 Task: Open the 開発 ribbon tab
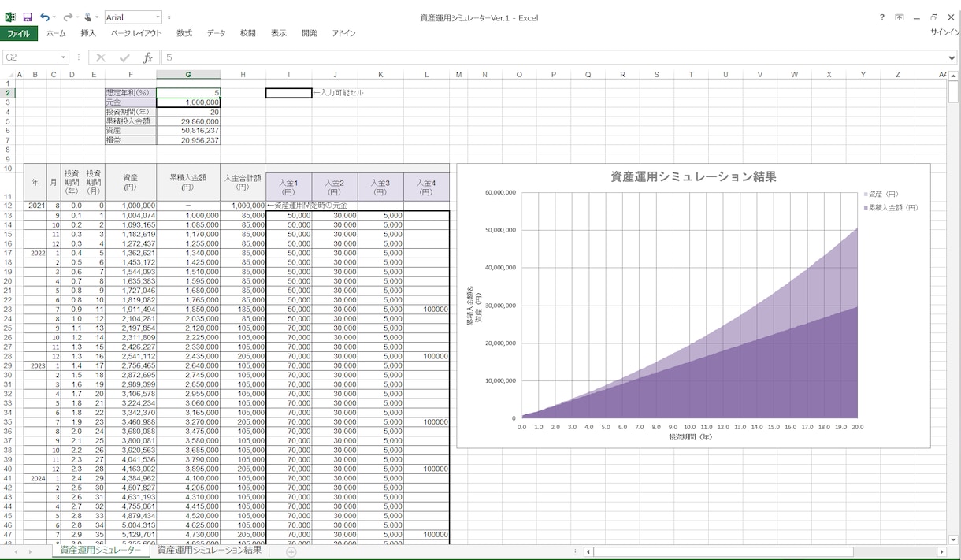click(310, 34)
